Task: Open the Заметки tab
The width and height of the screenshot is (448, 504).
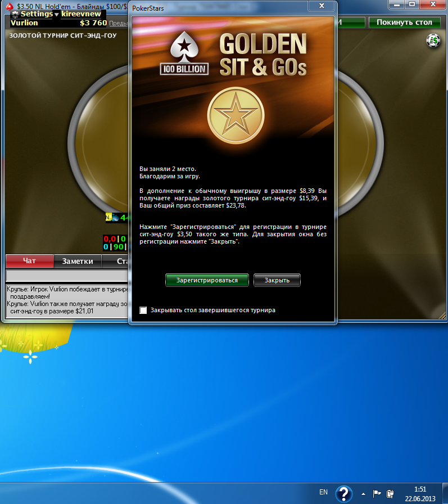Action: pyautogui.click(x=78, y=261)
